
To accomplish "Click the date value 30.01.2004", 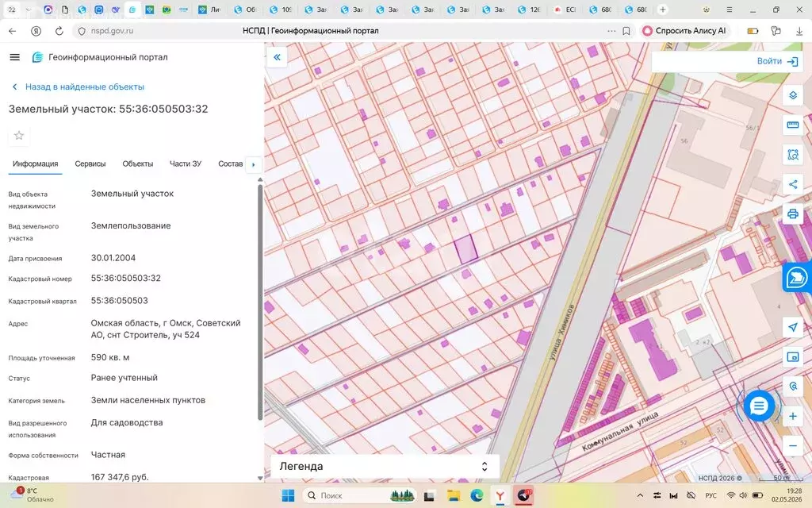I will [113, 258].
